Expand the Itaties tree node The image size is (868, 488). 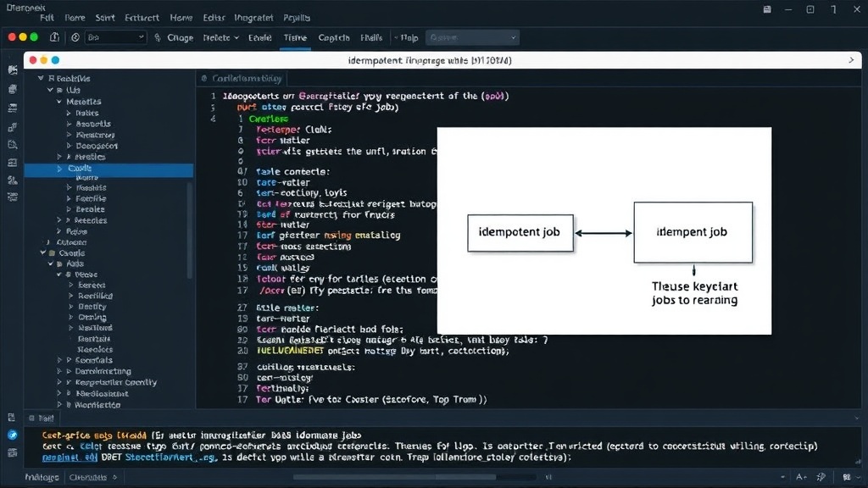pos(70,113)
